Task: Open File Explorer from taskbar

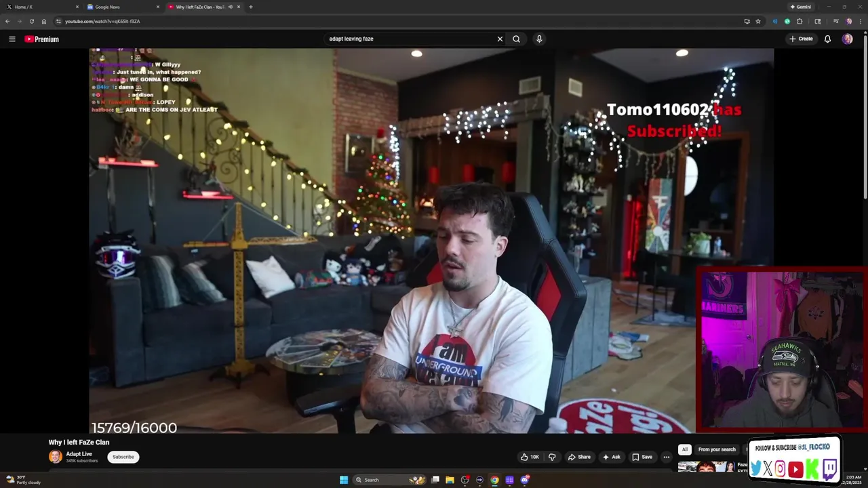Action: 450,480
